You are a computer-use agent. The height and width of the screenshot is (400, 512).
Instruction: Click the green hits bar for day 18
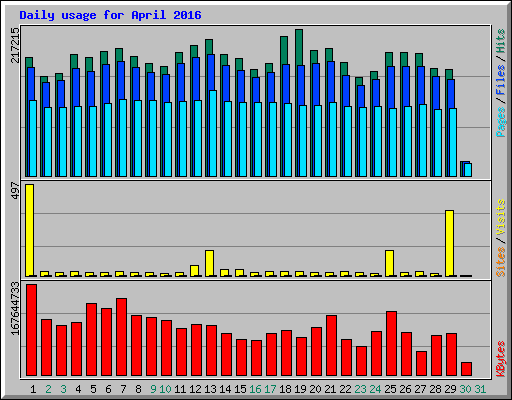pyautogui.click(x=284, y=50)
